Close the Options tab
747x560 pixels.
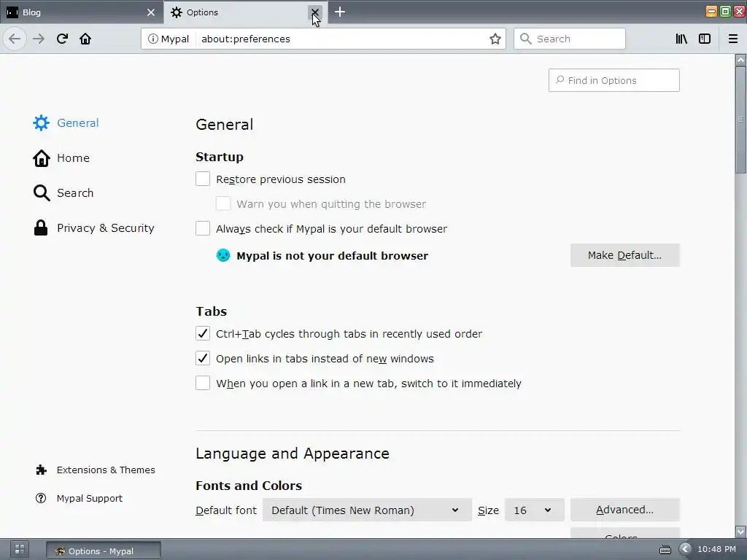[315, 12]
